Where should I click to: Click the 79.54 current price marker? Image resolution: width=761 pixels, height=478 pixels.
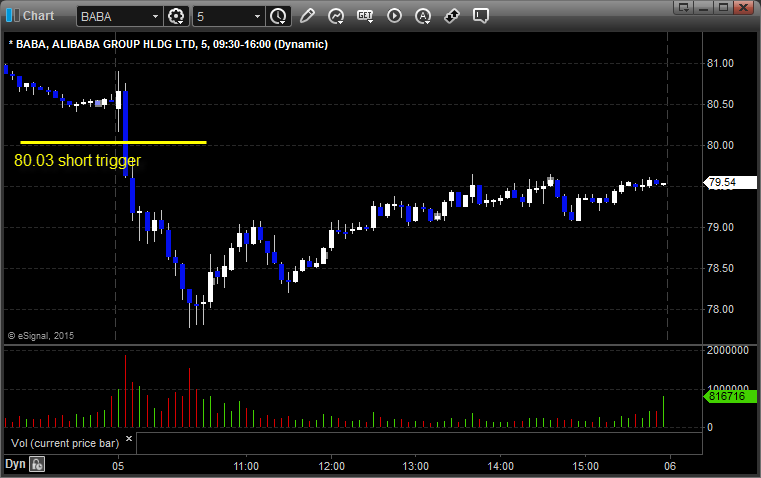click(x=722, y=183)
